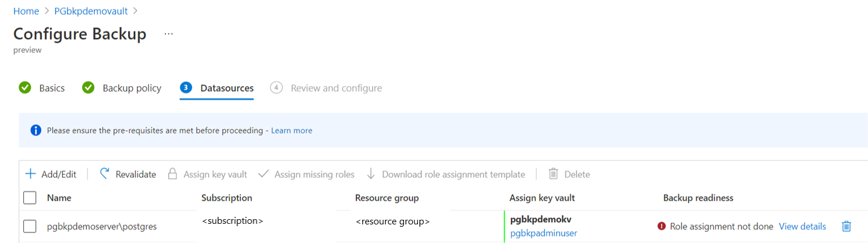Open the Learn more link
The image size is (868, 243).
[x=292, y=130]
